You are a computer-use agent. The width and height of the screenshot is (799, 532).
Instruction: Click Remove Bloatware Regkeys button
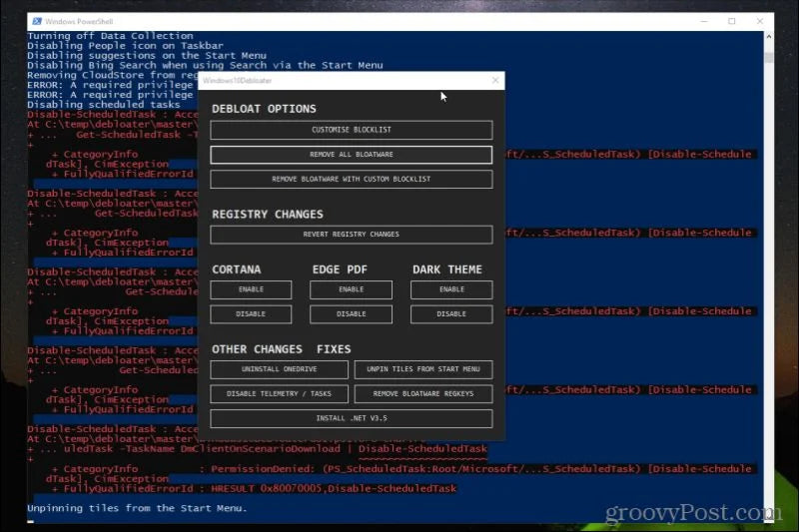click(423, 394)
